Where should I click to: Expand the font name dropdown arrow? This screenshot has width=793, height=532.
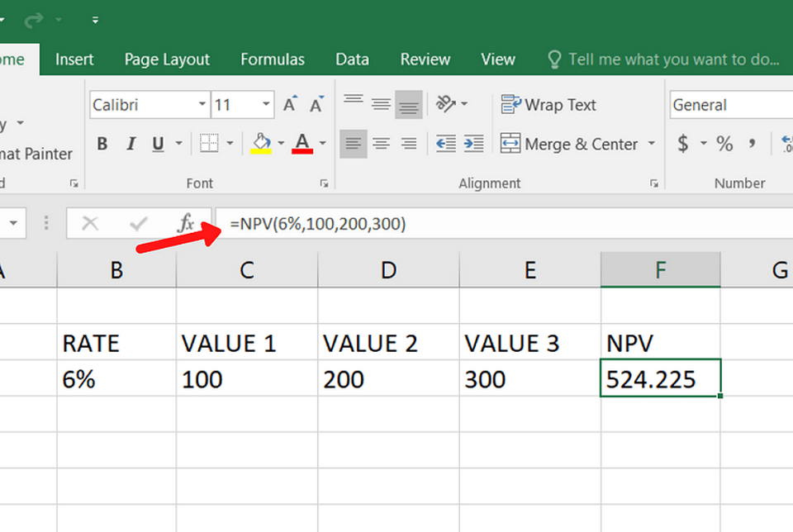pos(202,105)
